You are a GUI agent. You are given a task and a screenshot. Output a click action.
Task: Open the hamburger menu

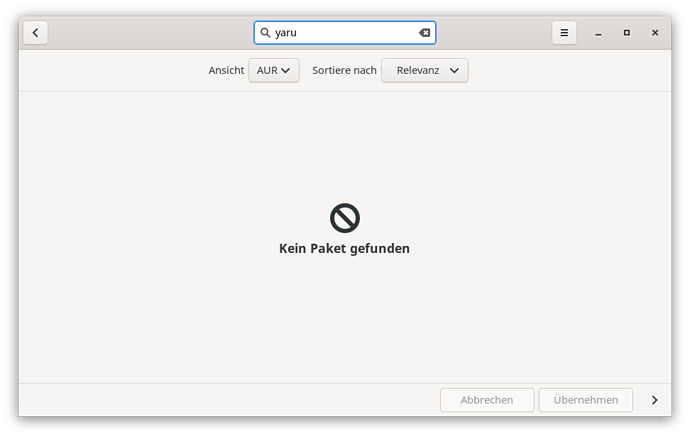tap(564, 33)
